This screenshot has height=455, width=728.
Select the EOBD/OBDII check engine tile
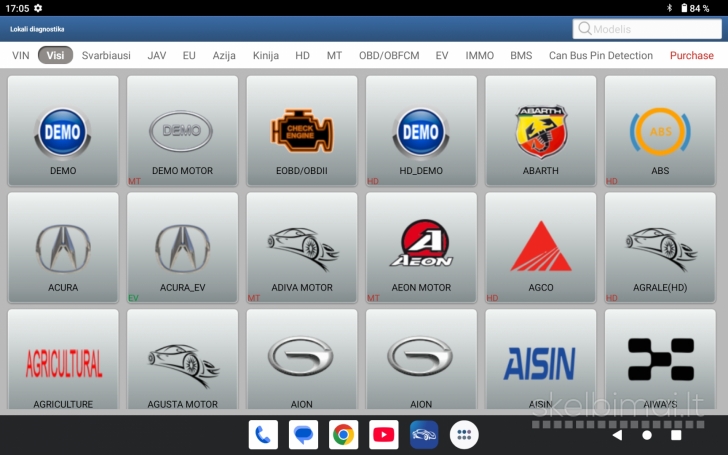pos(302,132)
